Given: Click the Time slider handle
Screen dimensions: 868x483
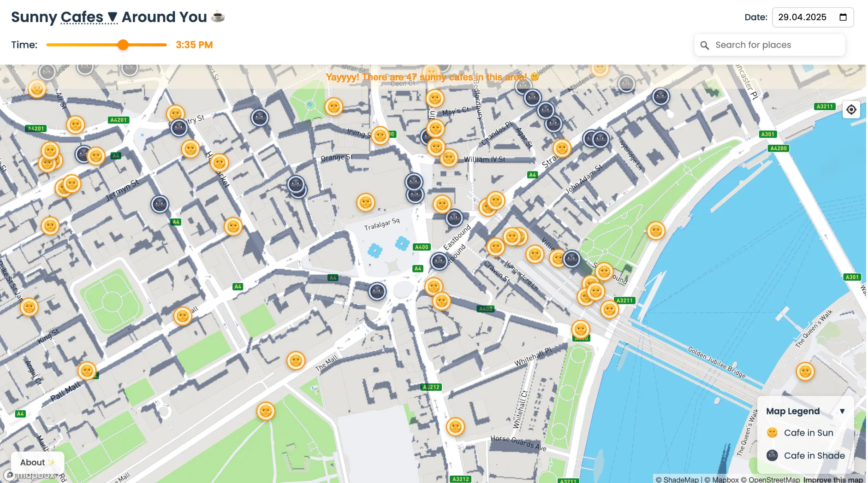Looking at the screenshot, I should coord(123,45).
